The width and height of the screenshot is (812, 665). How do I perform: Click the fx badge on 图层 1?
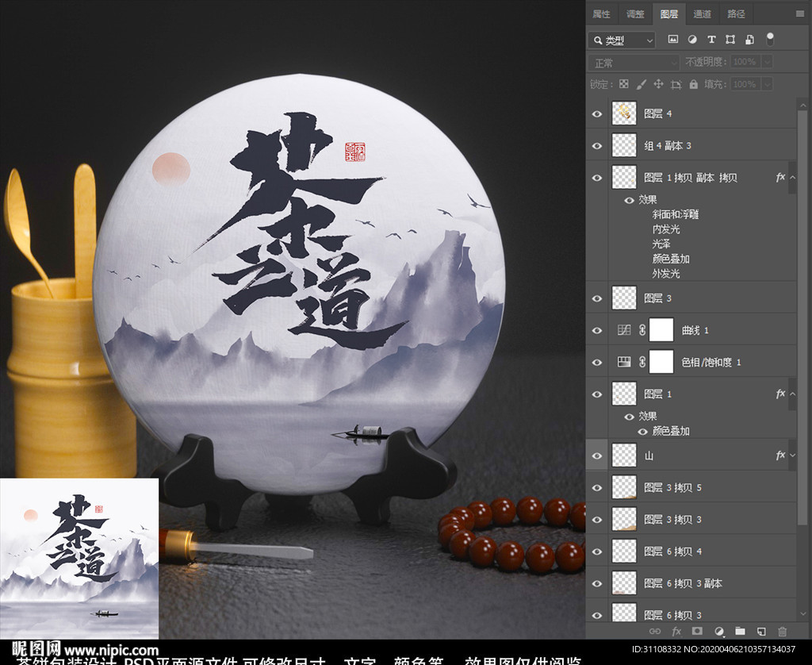tap(780, 394)
